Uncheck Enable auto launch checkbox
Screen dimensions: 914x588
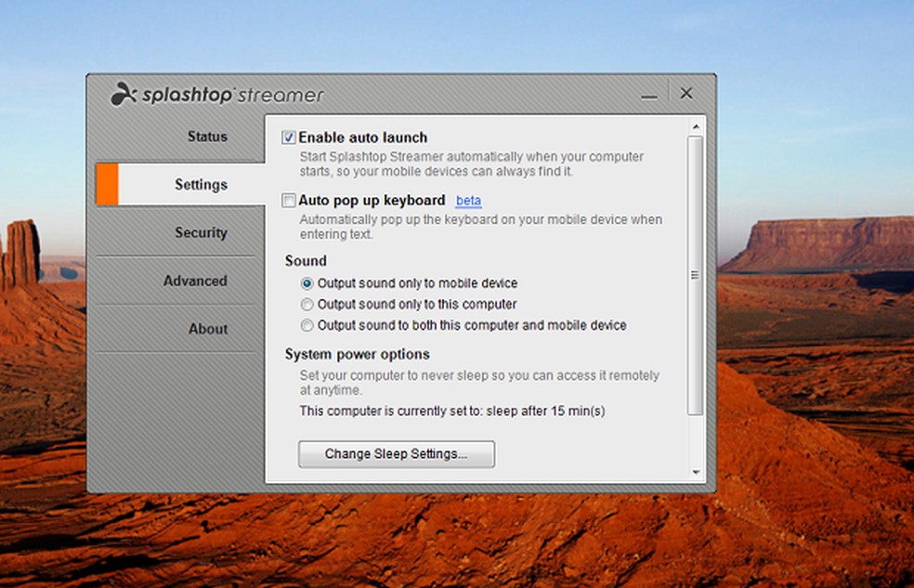289,137
